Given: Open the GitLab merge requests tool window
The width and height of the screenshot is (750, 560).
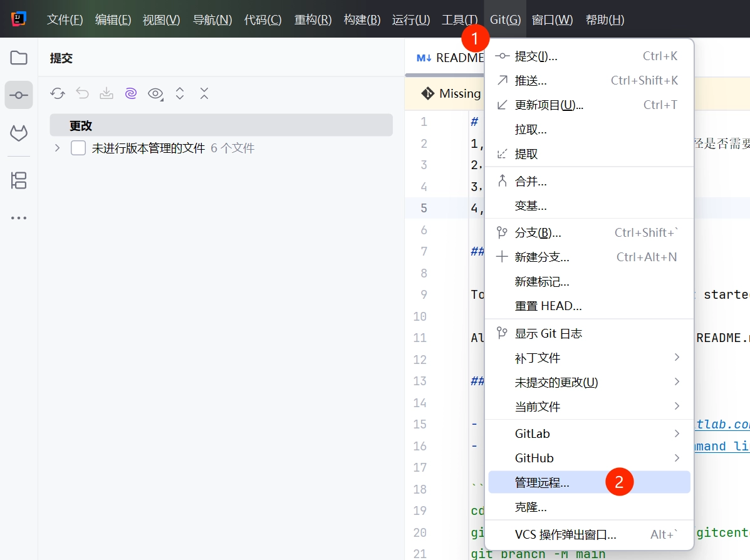Looking at the screenshot, I should (x=19, y=133).
